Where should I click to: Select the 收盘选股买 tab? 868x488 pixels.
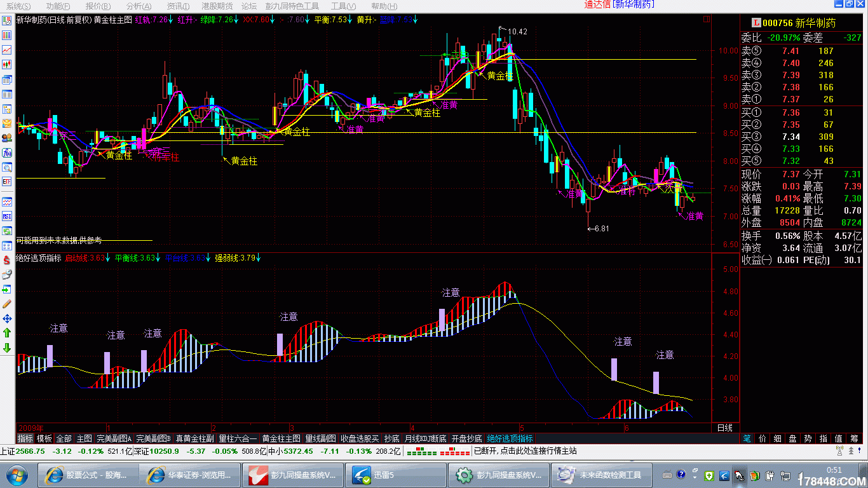click(360, 438)
